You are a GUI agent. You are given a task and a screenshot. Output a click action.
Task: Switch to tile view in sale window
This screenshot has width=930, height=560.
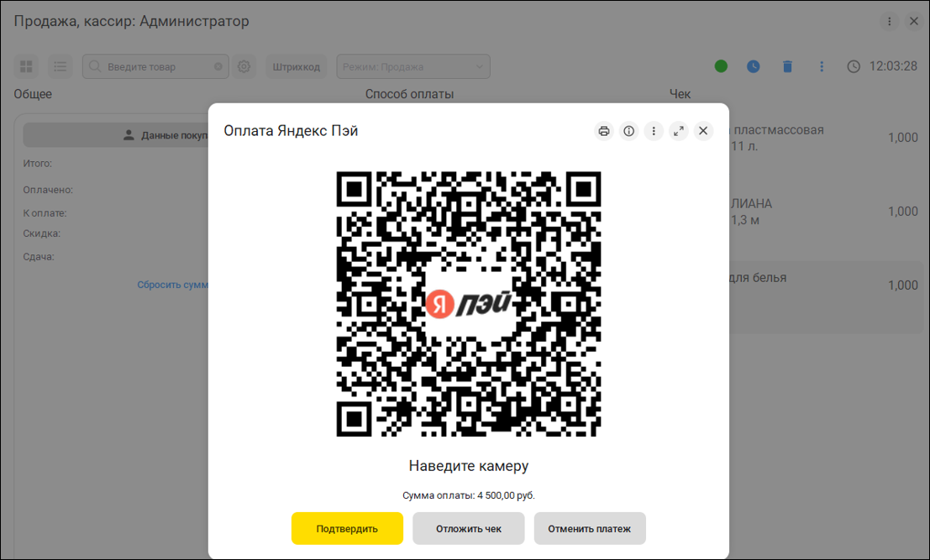26,66
